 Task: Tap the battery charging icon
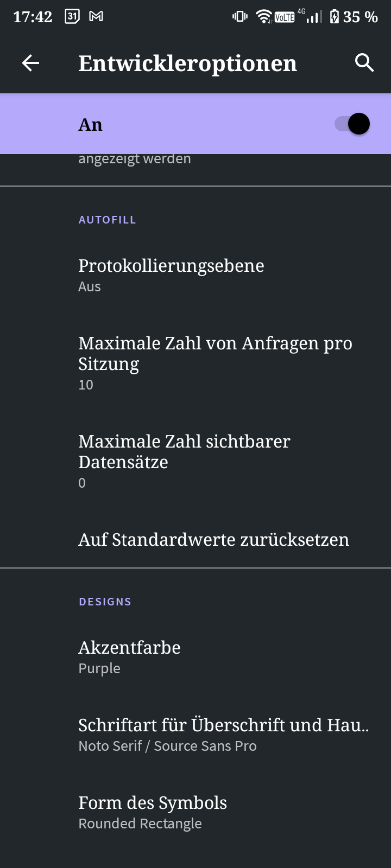point(335,17)
